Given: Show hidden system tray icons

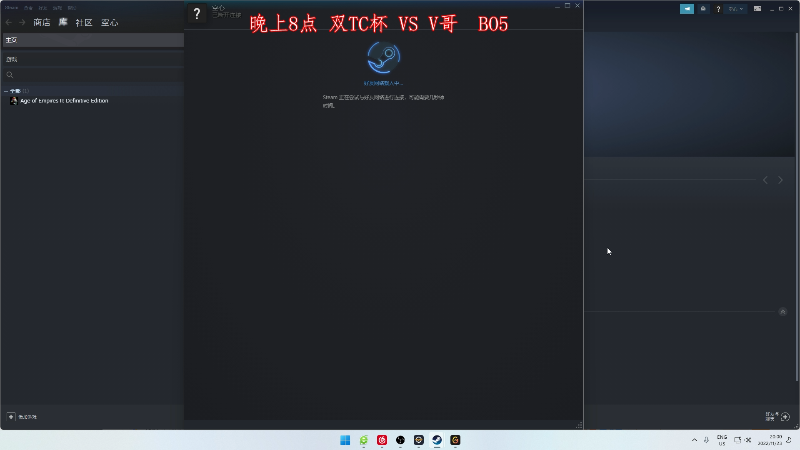Looking at the screenshot, I should tap(694, 440).
